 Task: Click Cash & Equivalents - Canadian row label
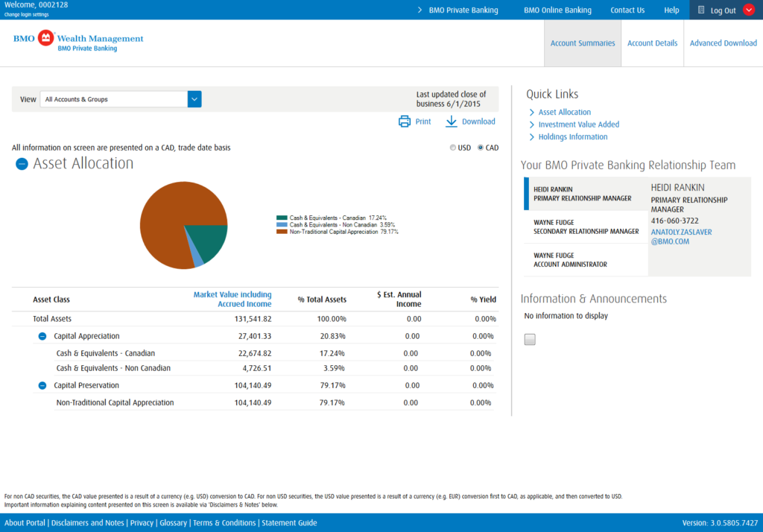coord(106,353)
